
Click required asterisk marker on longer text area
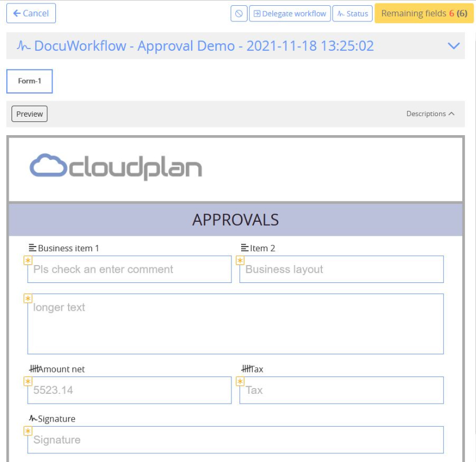coord(28,299)
